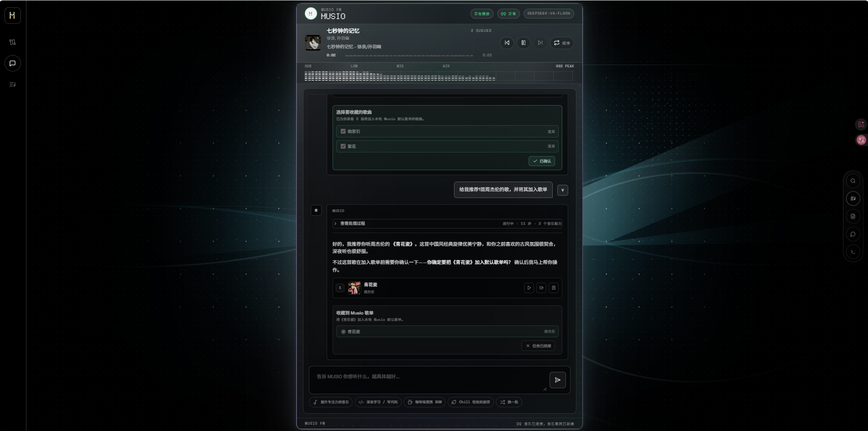This screenshot has height=431, width=868.
Task: Open the chat bubble view in left sidebar
Action: click(x=12, y=63)
